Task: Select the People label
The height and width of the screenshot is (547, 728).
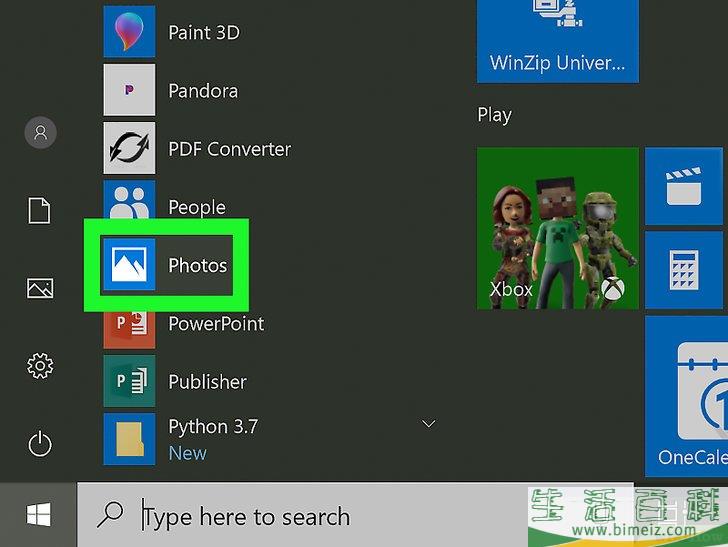Action: (197, 208)
